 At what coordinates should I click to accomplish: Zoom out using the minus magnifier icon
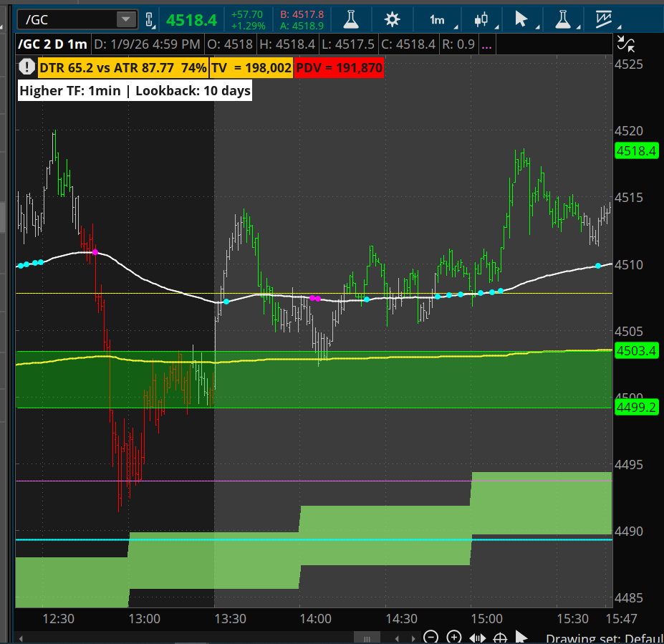430,637
